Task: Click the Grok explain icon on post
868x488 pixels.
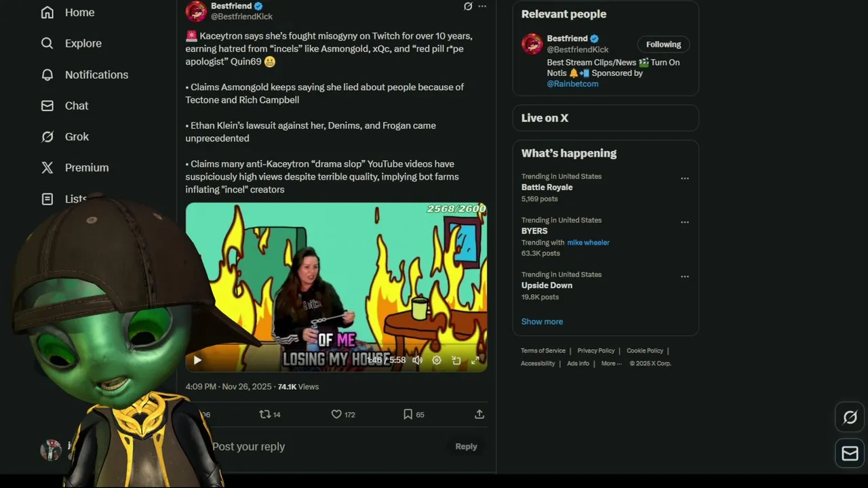Action: (468, 6)
